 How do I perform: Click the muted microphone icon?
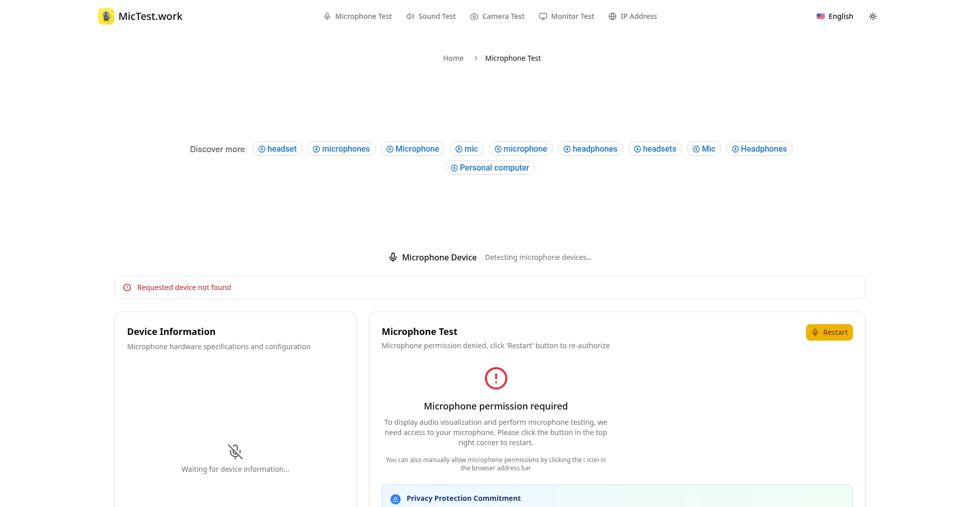tap(235, 451)
